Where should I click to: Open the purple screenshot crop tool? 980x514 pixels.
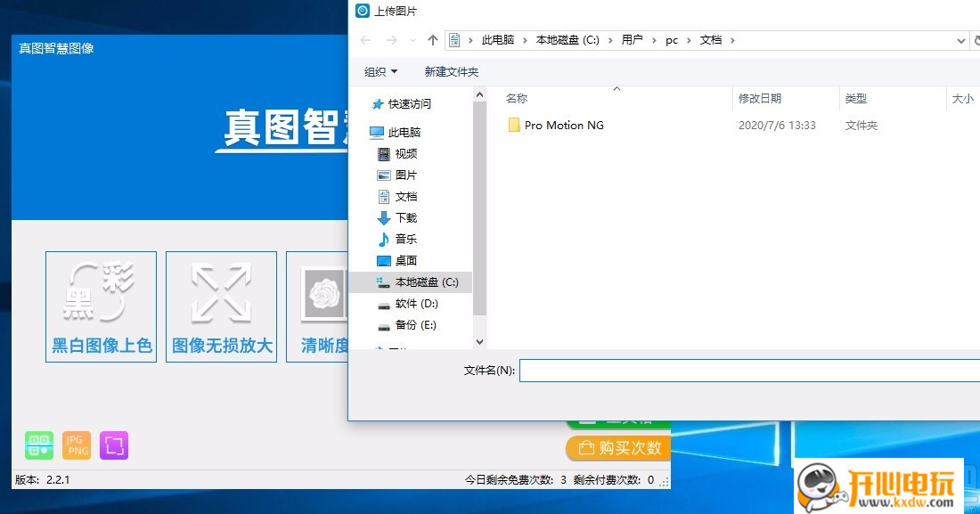[113, 445]
